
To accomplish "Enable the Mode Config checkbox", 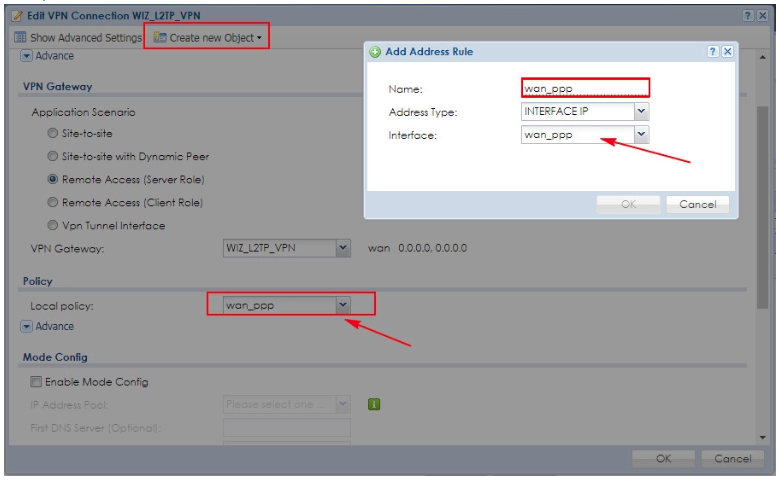I will click(x=36, y=381).
